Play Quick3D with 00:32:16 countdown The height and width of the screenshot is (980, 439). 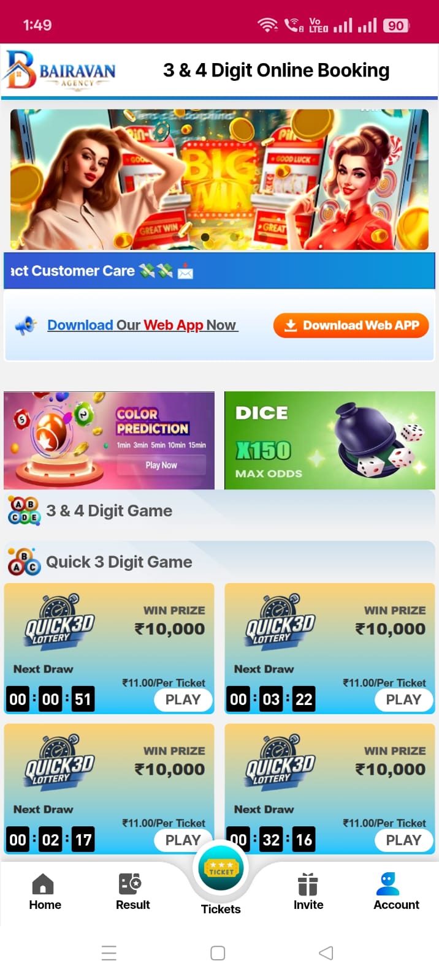coord(403,840)
